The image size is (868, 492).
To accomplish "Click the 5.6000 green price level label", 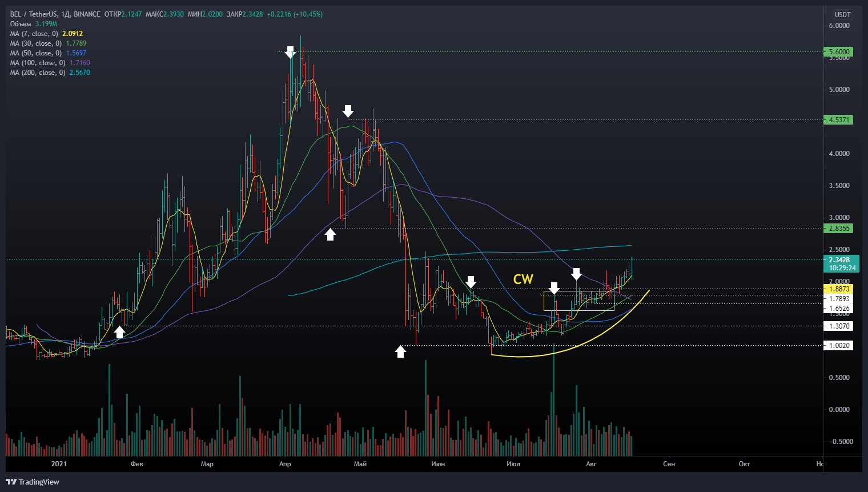I will pos(839,52).
